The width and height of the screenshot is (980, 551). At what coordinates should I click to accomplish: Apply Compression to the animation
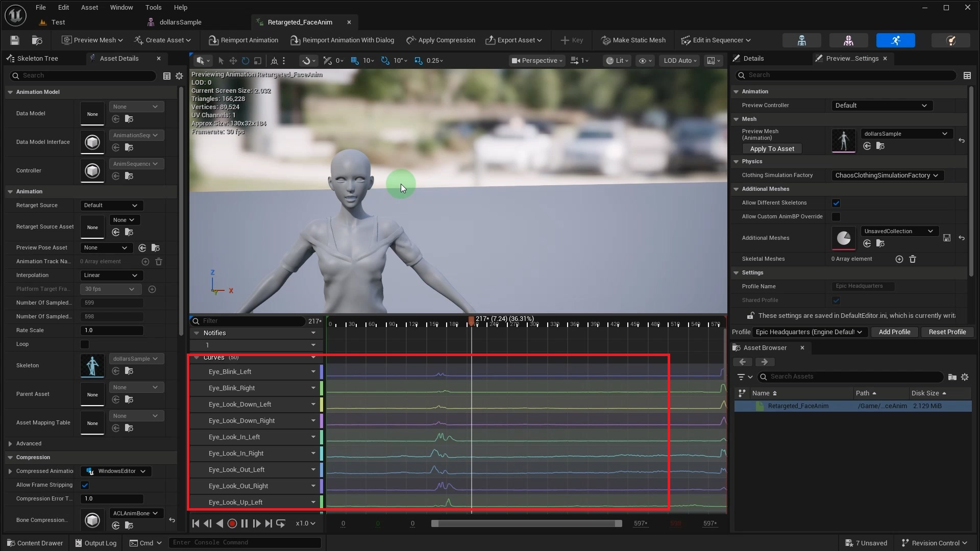440,40
